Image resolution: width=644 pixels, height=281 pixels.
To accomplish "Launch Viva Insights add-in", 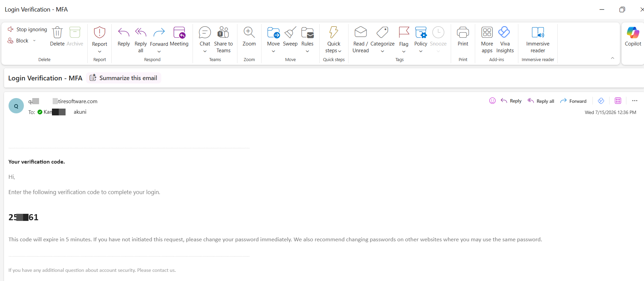I will 505,39.
